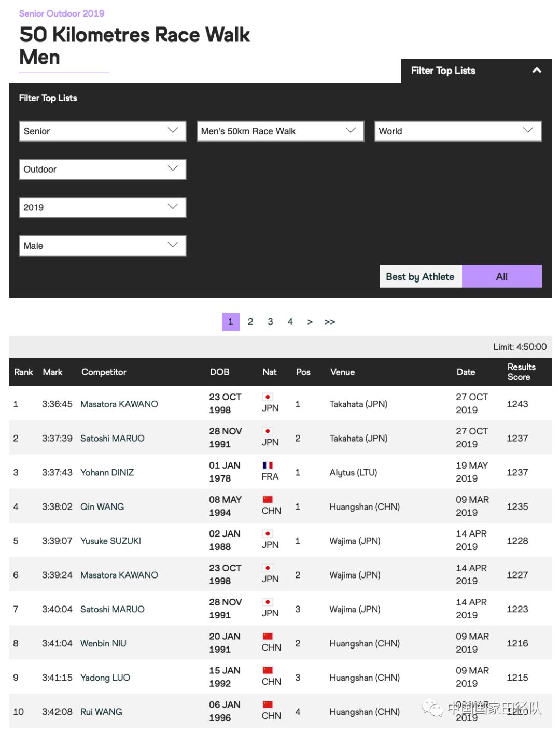Click the Mark column header
Screen dimensions: 560x733
coord(52,372)
